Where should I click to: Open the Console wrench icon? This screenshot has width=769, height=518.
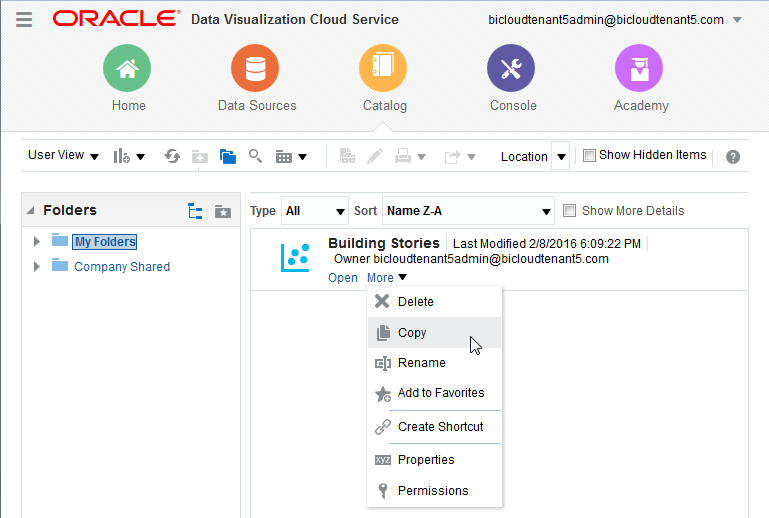coord(511,68)
